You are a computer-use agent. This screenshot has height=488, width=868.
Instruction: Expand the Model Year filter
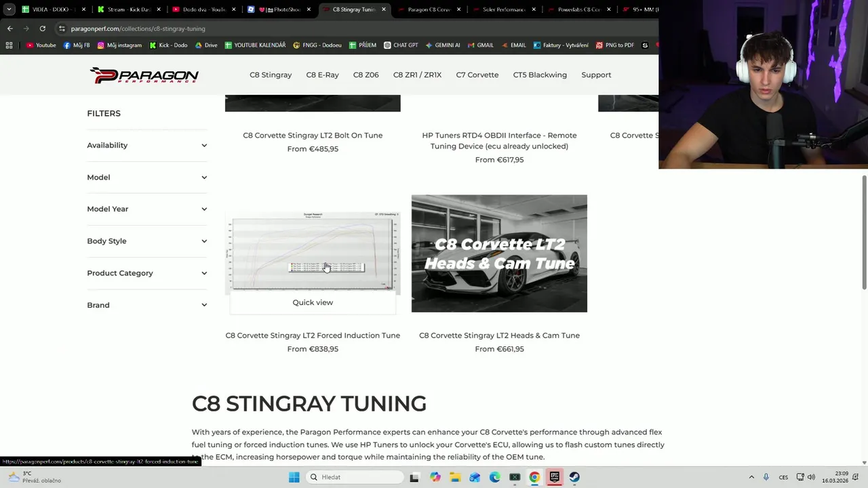pyautogui.click(x=147, y=209)
